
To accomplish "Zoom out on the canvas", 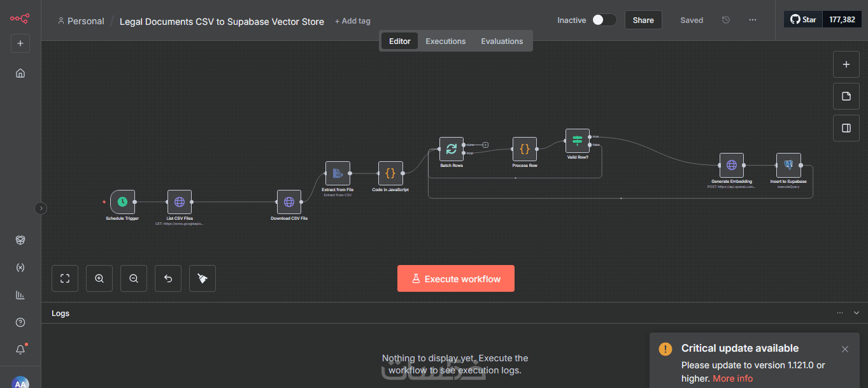I will pyautogui.click(x=134, y=278).
